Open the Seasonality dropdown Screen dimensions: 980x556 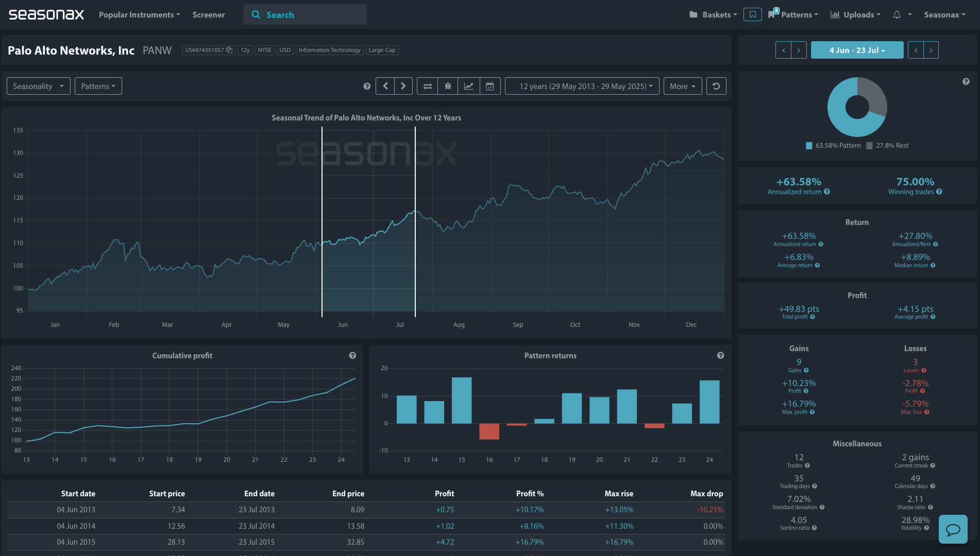[x=39, y=86]
